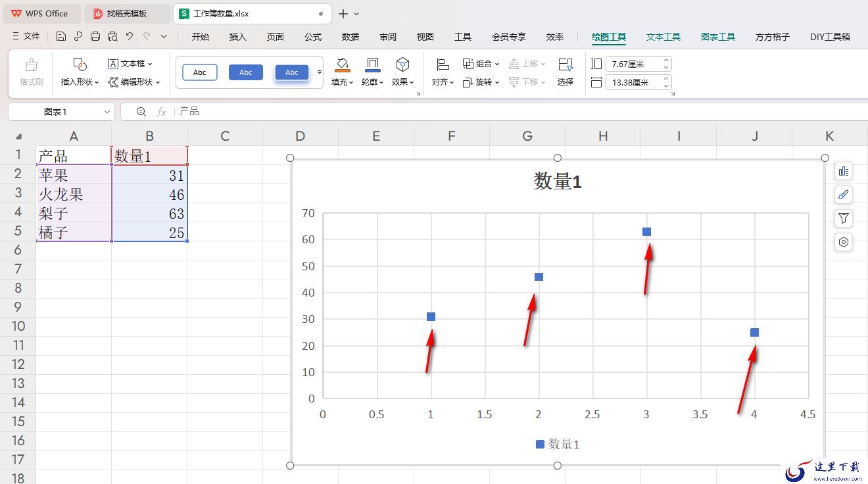Open the chart elements side button
This screenshot has height=484, width=868.
click(844, 171)
